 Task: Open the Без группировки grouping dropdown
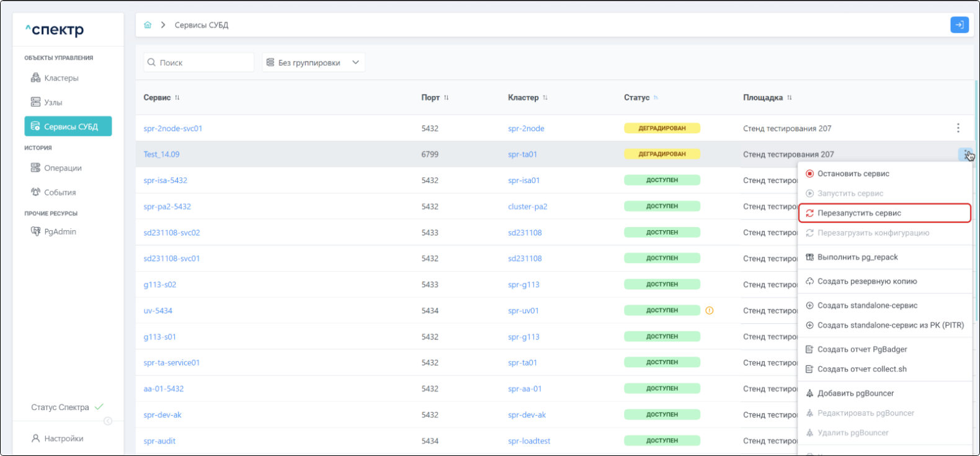(x=313, y=62)
